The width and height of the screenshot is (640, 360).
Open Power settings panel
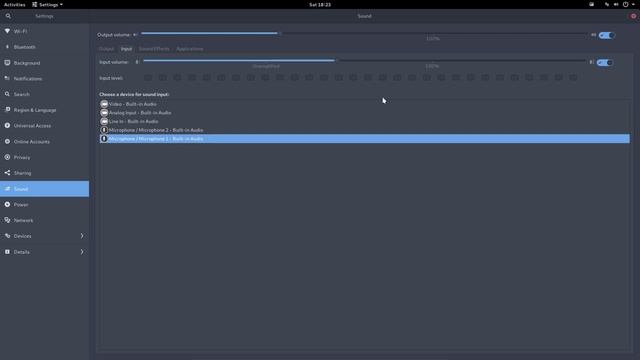[44, 204]
